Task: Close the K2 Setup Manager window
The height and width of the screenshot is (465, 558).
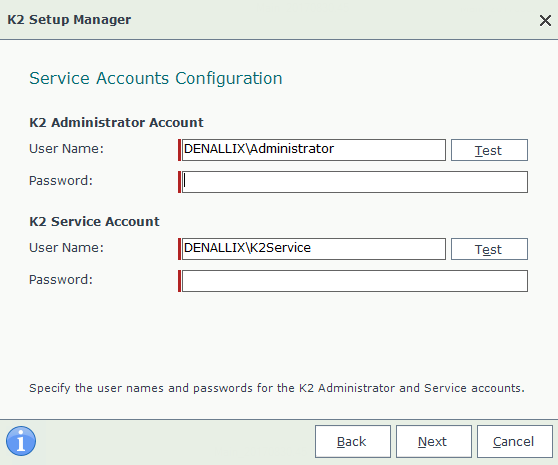Action: point(545,20)
